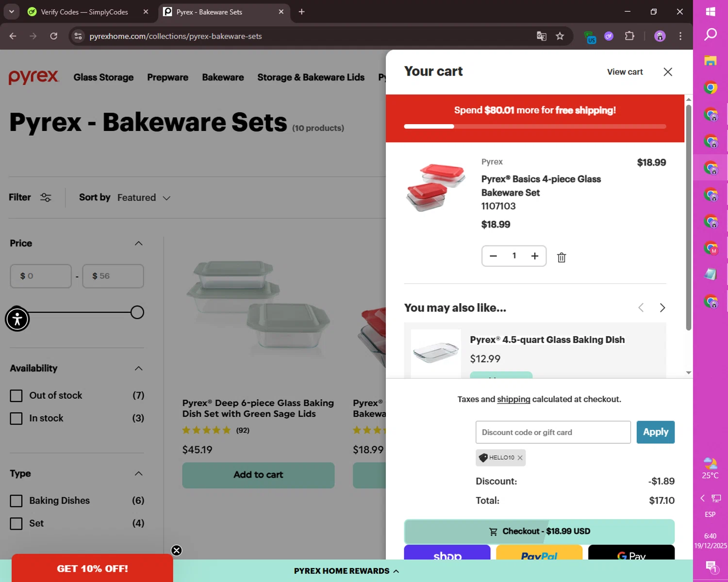The width and height of the screenshot is (728, 582).
Task: Open the purple extension icon in toolbar
Action: (x=609, y=36)
